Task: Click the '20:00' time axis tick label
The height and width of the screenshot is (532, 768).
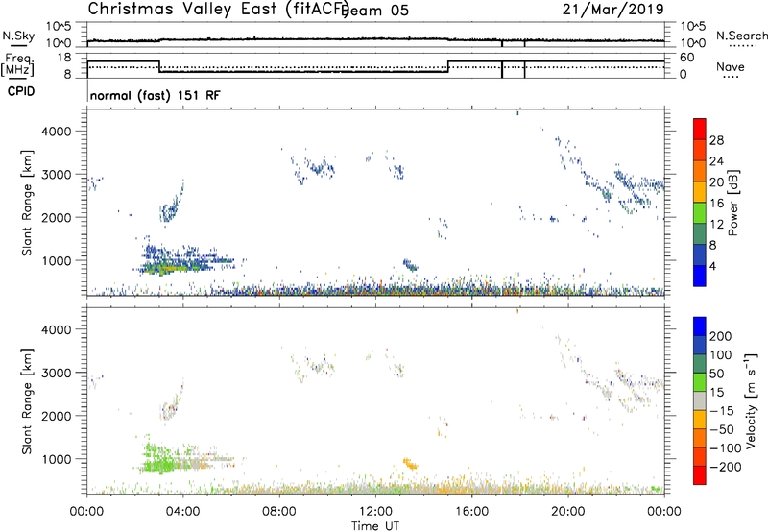Action: click(x=568, y=512)
